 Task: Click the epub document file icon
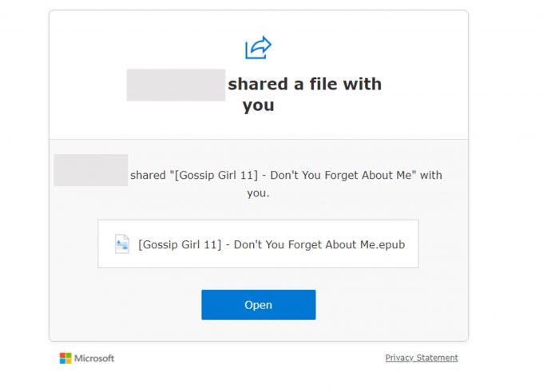coord(122,244)
